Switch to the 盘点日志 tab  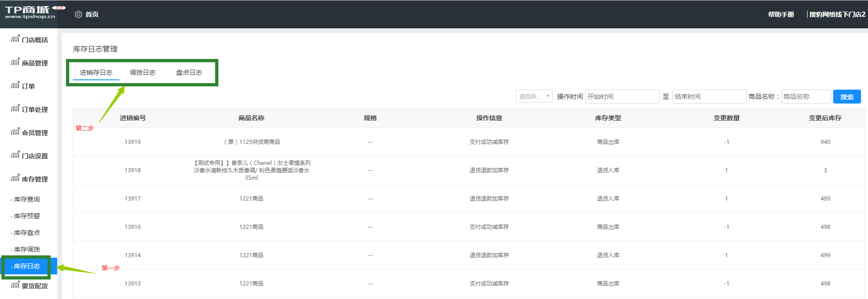click(x=189, y=72)
